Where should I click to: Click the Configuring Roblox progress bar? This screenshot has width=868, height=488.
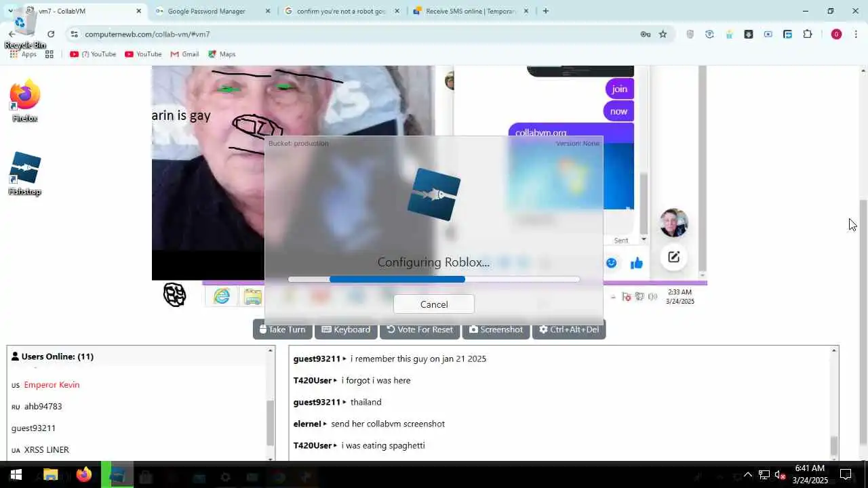(434, 279)
